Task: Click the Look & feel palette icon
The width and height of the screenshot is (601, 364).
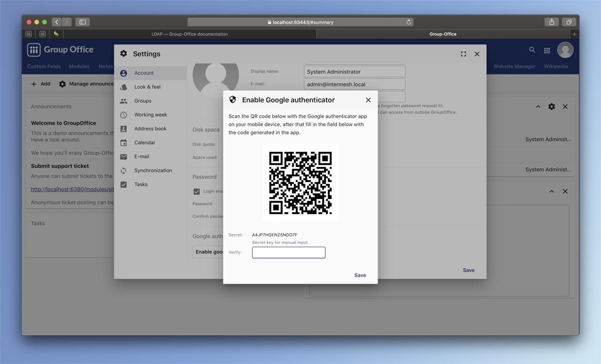Action: (124, 87)
